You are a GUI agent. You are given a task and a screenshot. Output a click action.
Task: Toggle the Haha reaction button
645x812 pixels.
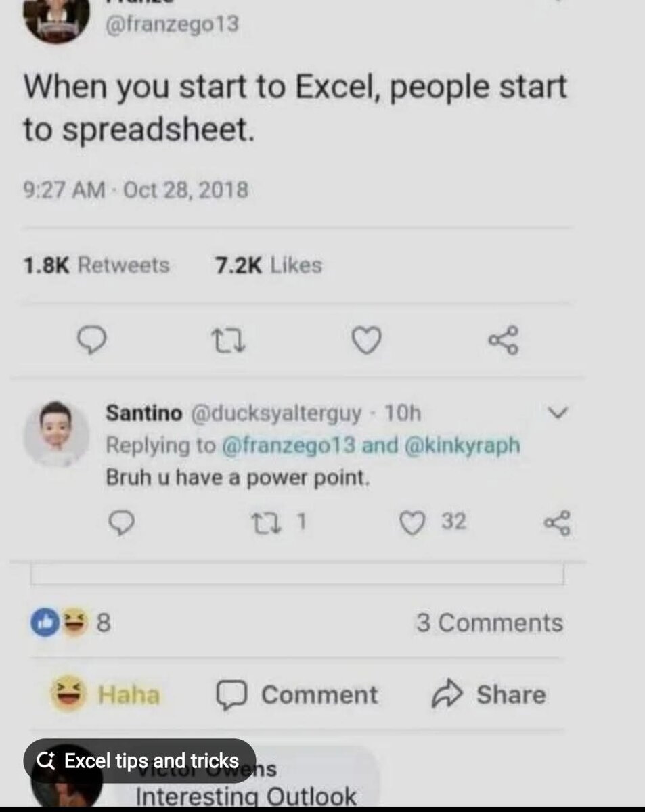(106, 695)
